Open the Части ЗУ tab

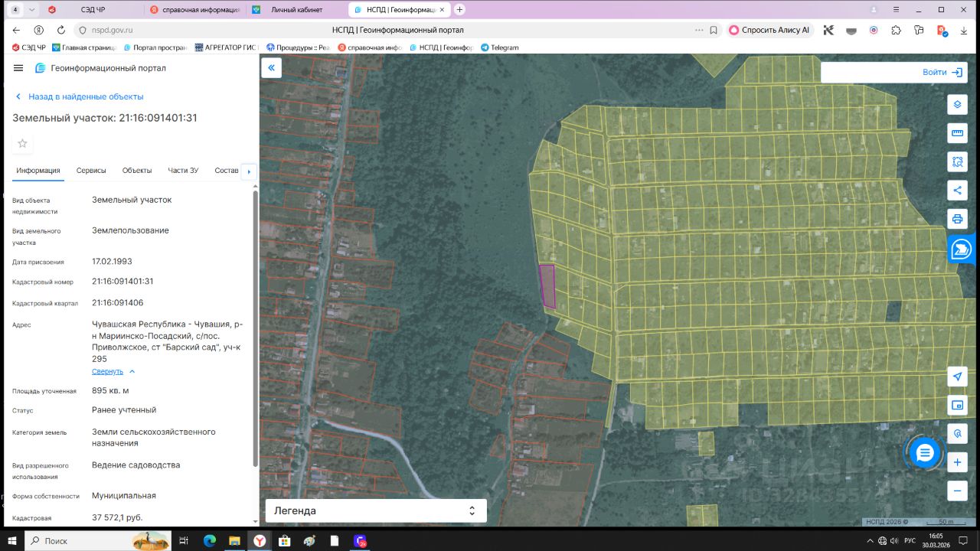coord(183,171)
